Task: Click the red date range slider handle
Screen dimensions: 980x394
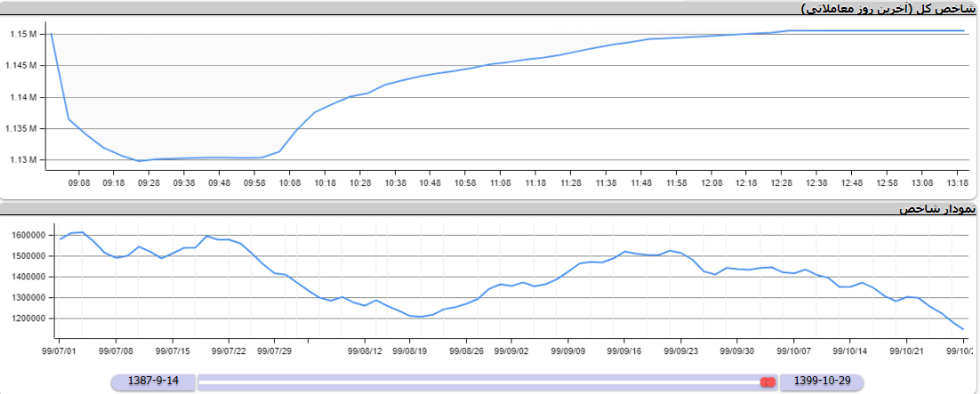Action: [x=767, y=382]
